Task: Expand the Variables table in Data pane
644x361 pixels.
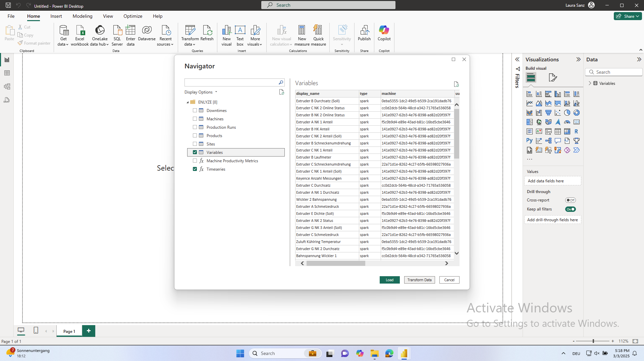Action: pos(590,83)
